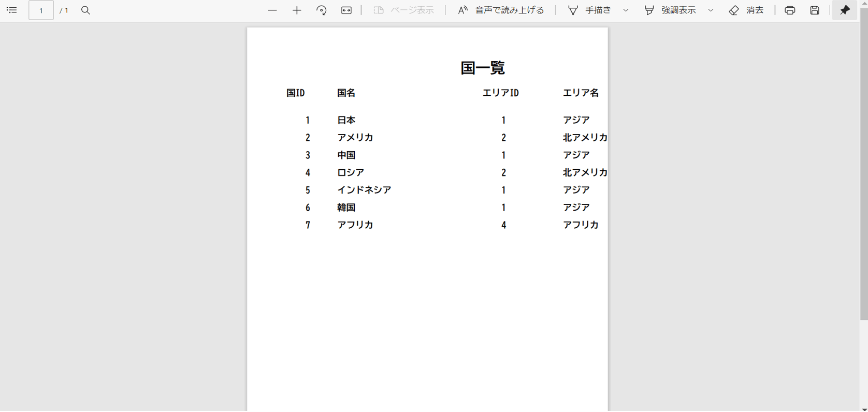Click the 韓国 country name cell
Screen dimensions: 868x412
tap(346, 208)
